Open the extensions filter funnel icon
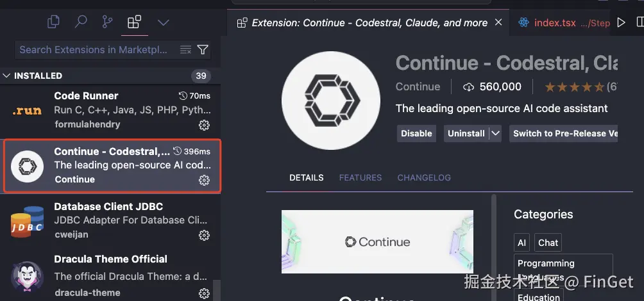This screenshot has width=644, height=301. [203, 49]
